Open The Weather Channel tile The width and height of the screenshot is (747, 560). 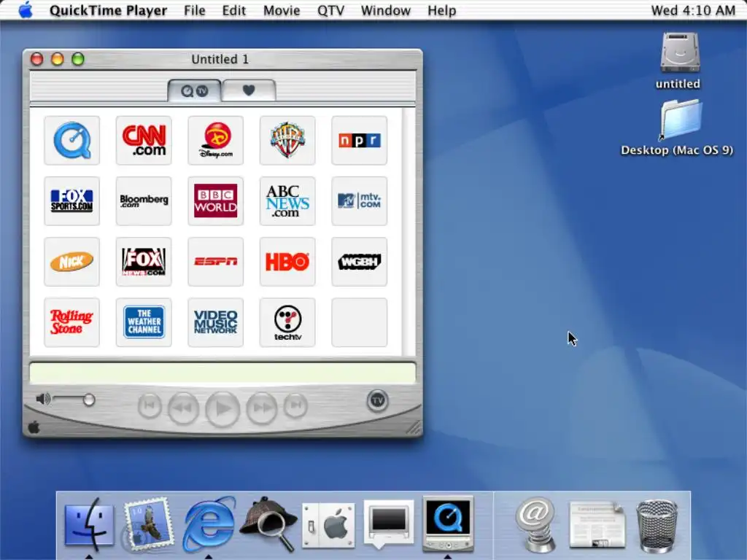point(144,322)
